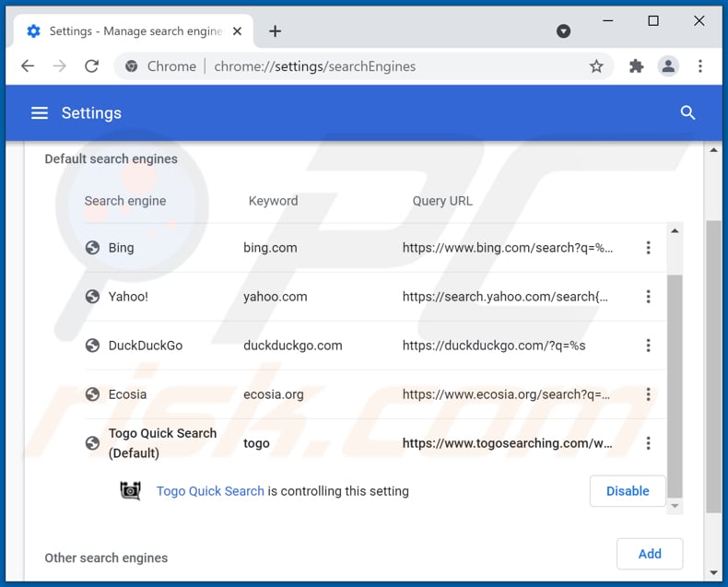The image size is (728, 587).
Task: Open the Settings hamburger menu
Action: point(40,112)
